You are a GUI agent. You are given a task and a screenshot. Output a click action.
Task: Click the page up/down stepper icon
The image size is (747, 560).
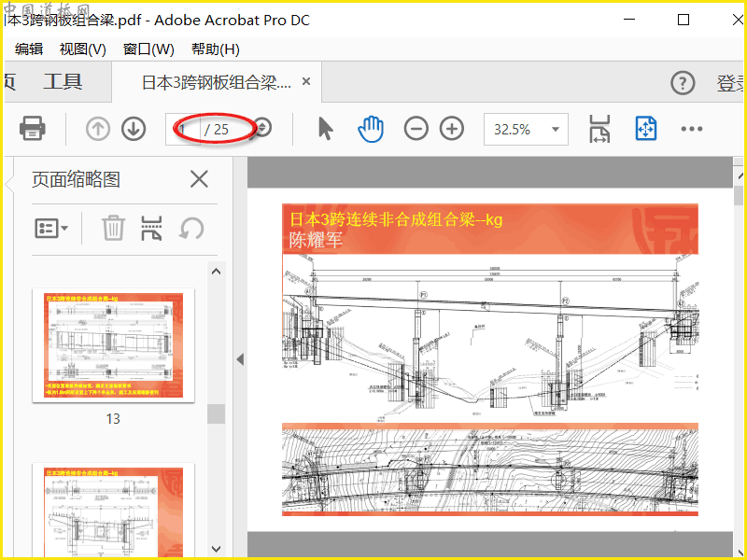click(262, 128)
